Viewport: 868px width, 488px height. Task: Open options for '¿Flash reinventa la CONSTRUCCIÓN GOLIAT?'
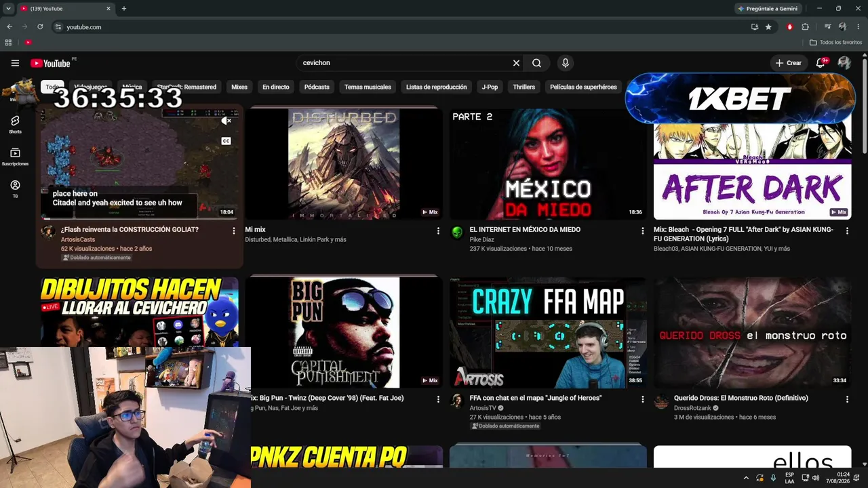pyautogui.click(x=234, y=231)
